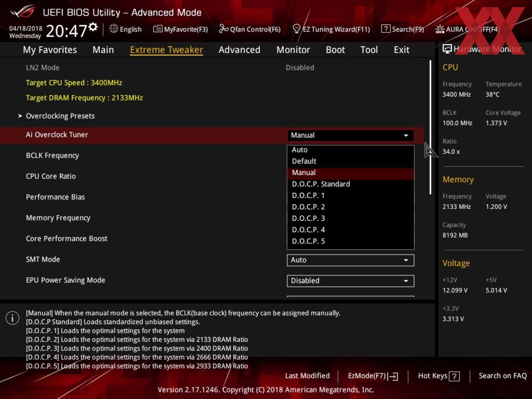Select Manual option in dropdown list
The width and height of the screenshot is (532, 399).
[x=350, y=173]
